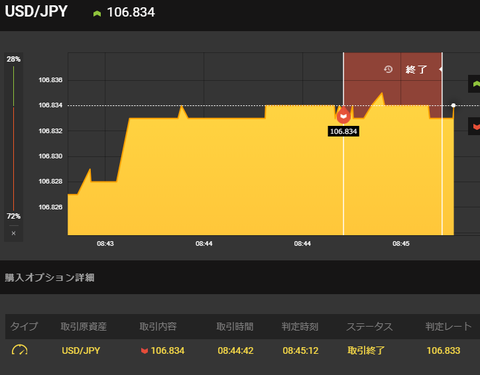Viewport: 480px width, 375px height.
Task: Click the 取引内容 column header
Action: pos(158,326)
